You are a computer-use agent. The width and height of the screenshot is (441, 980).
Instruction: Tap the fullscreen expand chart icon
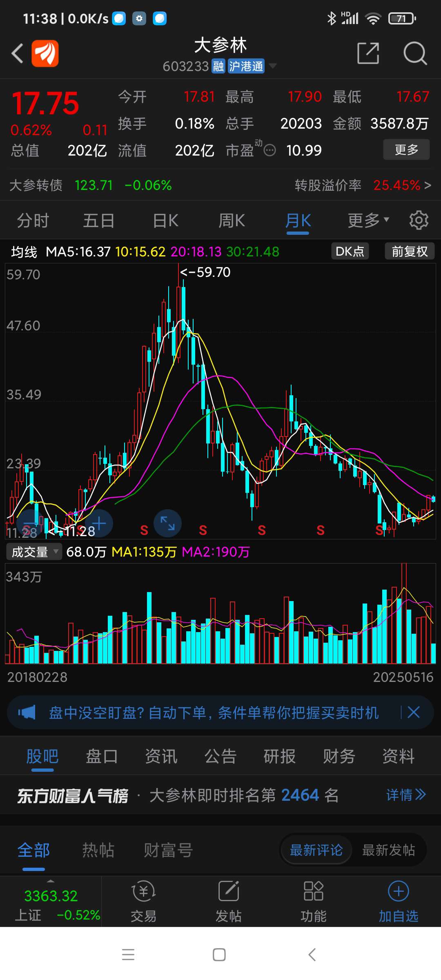167,523
